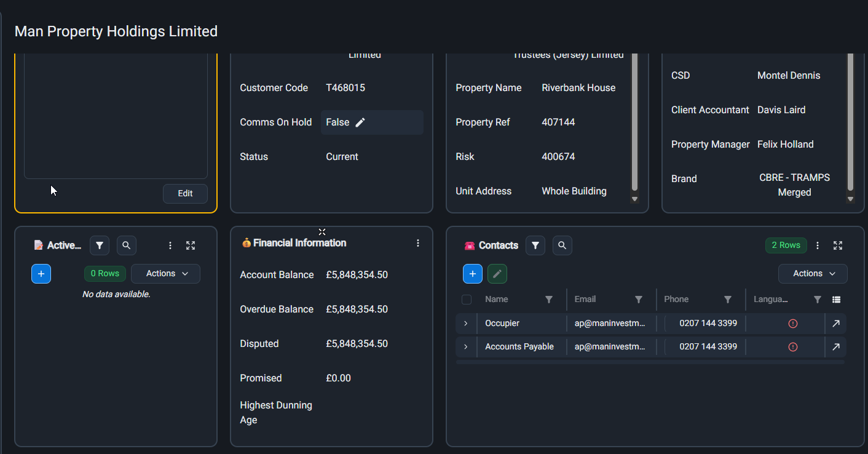Viewport: 868px width, 454px height.
Task: Maximize the Active panel
Action: [191, 245]
